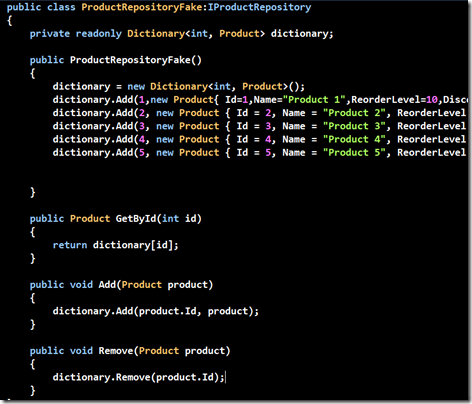Click the 'return dictionary[id];' statement

(x=116, y=245)
